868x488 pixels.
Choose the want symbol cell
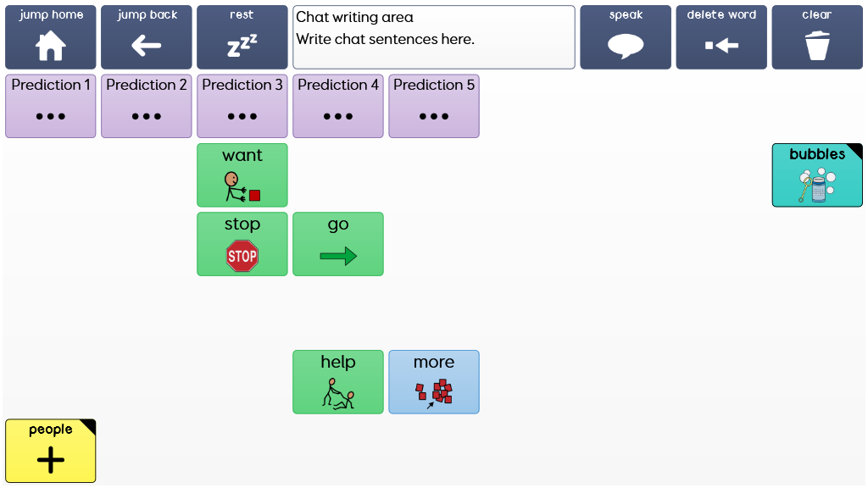pyautogui.click(x=242, y=175)
